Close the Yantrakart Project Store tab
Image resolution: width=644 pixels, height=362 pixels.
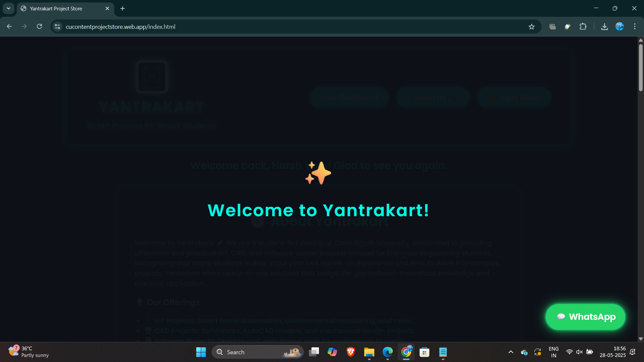[x=107, y=8]
